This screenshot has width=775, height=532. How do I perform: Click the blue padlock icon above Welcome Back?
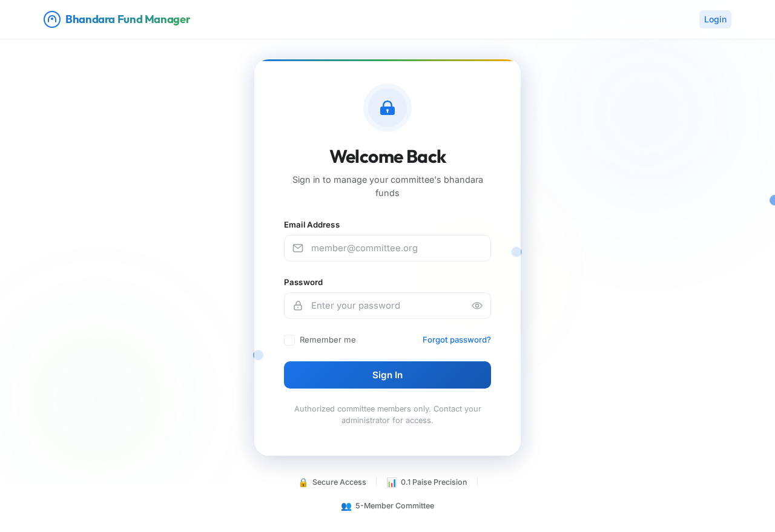click(387, 108)
